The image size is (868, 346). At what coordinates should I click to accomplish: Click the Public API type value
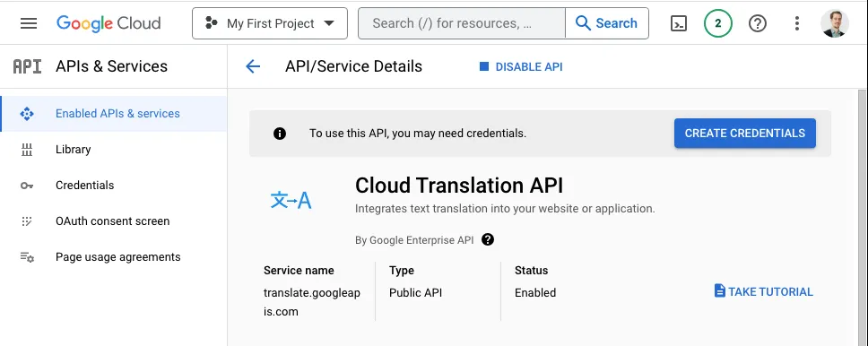click(415, 293)
